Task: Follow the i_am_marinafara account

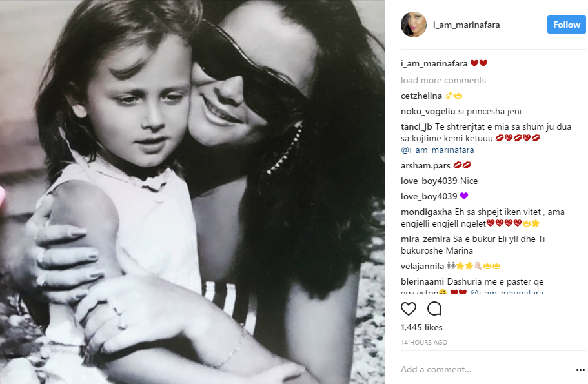Action: (566, 25)
